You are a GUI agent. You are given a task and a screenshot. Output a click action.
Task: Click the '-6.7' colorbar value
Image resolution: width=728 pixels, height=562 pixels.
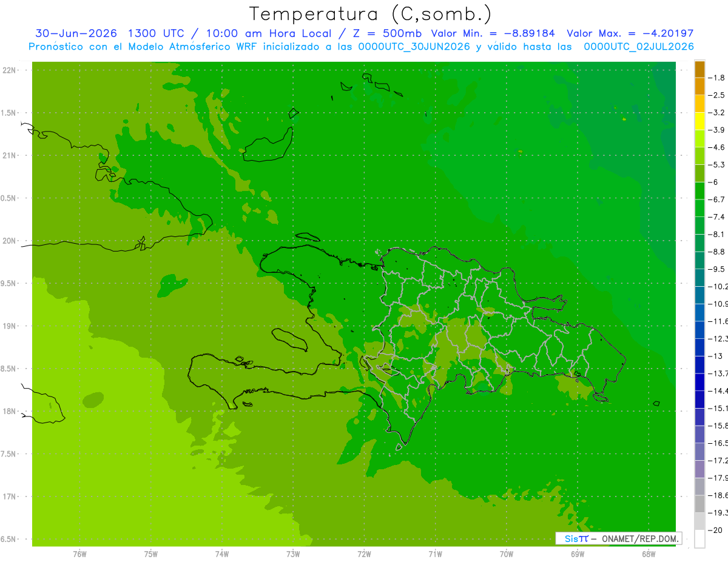(x=716, y=199)
